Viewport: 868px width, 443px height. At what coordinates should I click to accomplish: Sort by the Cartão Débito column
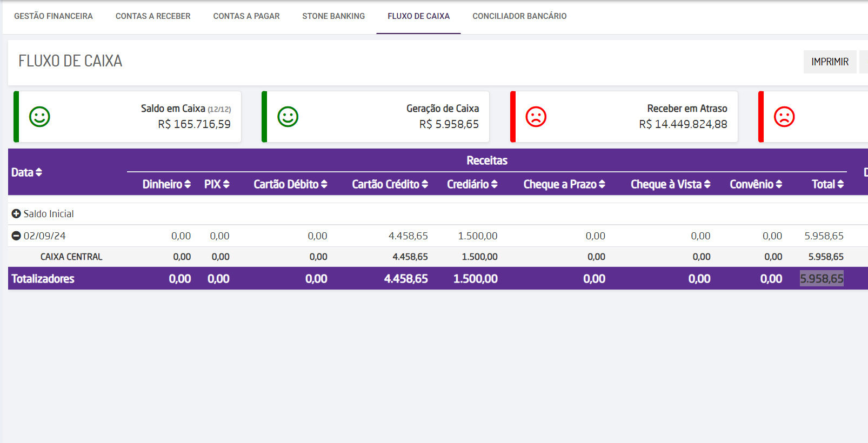[324, 184]
